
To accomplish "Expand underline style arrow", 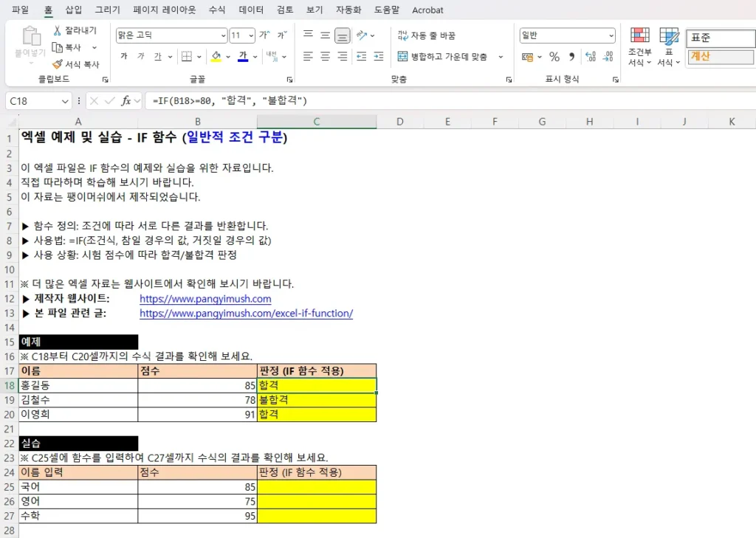I will point(171,57).
